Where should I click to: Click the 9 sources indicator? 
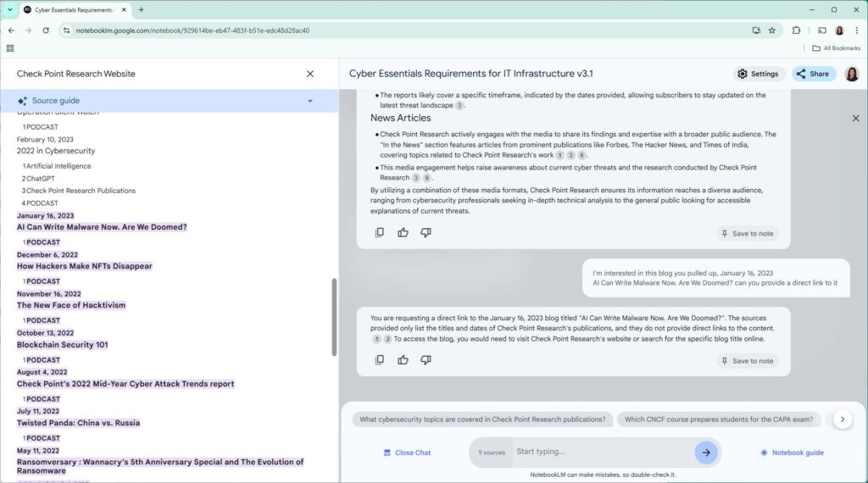click(x=492, y=452)
